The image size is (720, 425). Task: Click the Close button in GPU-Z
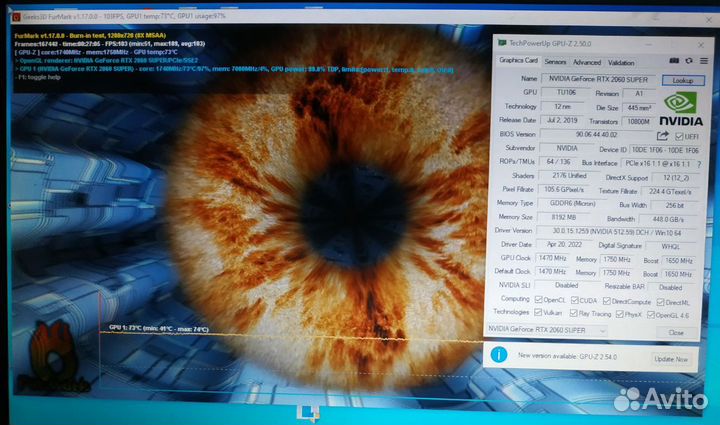pos(676,333)
